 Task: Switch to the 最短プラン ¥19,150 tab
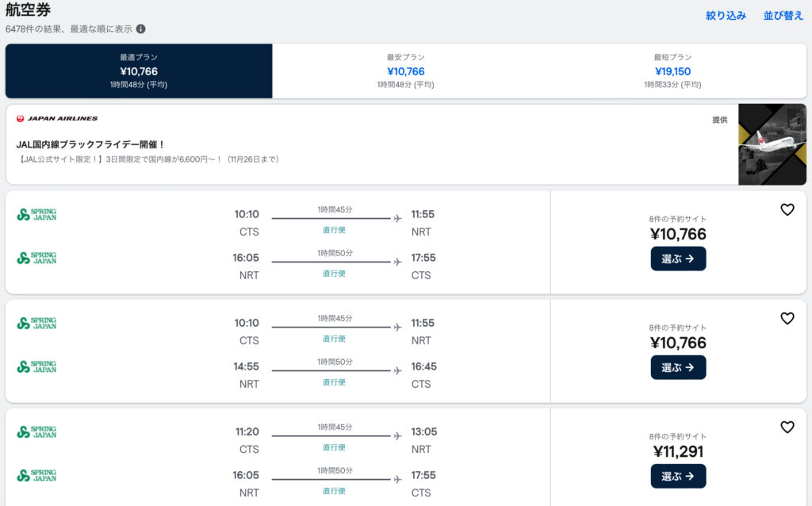tap(672, 71)
